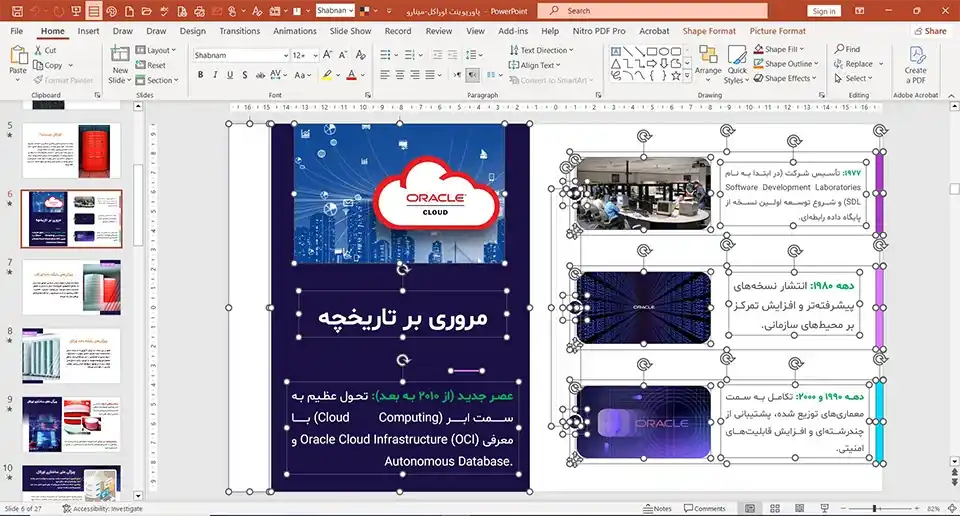This screenshot has width=960, height=516.
Task: Expand Layout dropdown
Action: (156, 50)
